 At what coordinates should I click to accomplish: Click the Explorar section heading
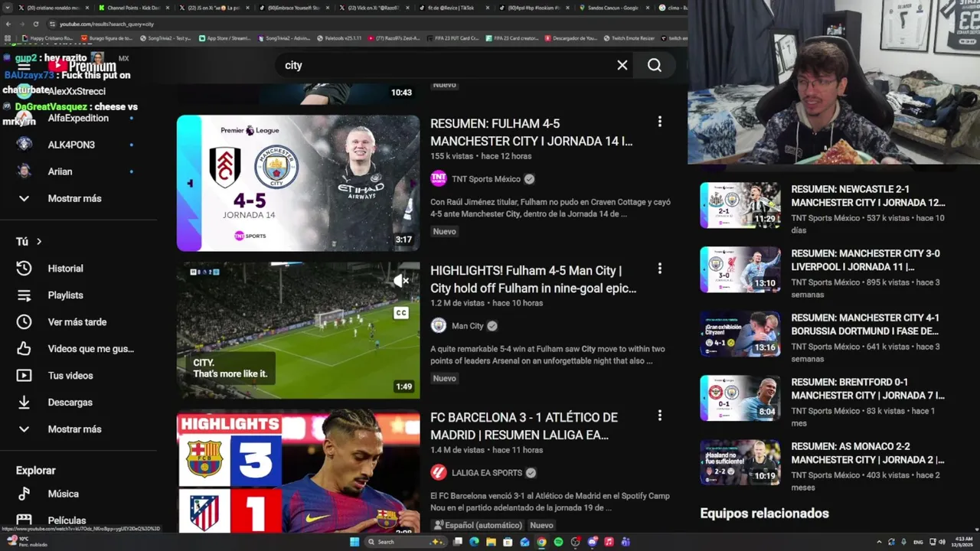pyautogui.click(x=36, y=471)
